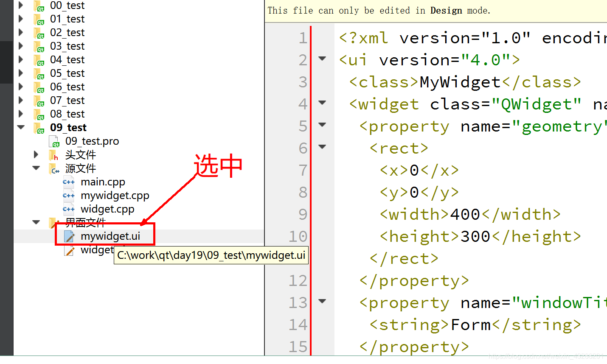Expand the 03_test project node
The height and width of the screenshot is (364, 607).
click(x=21, y=46)
